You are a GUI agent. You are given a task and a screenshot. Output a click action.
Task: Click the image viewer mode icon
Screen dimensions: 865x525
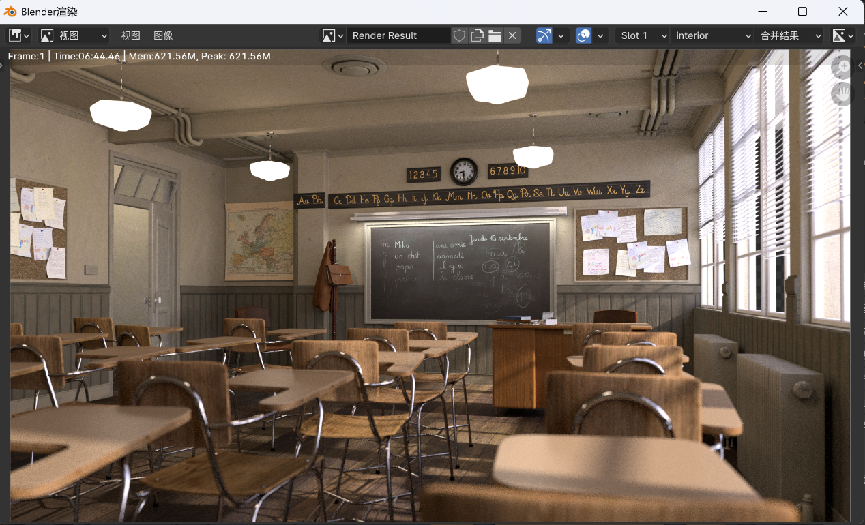(48, 35)
